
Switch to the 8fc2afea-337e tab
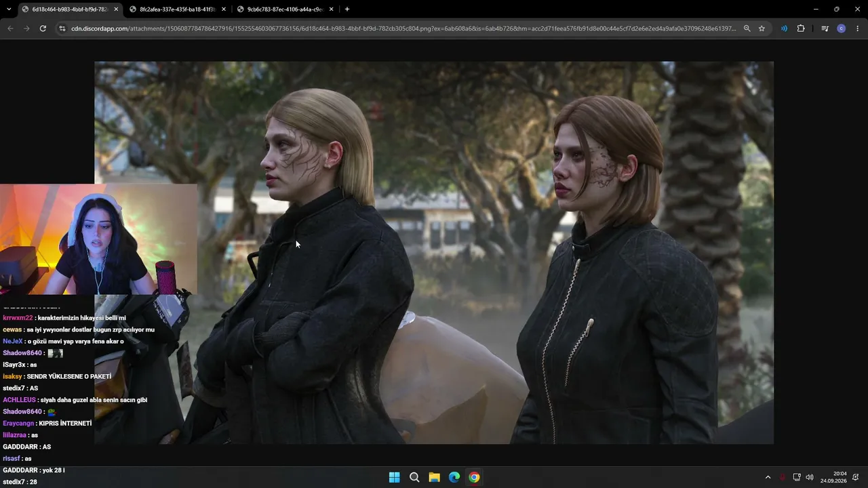pyautogui.click(x=178, y=9)
